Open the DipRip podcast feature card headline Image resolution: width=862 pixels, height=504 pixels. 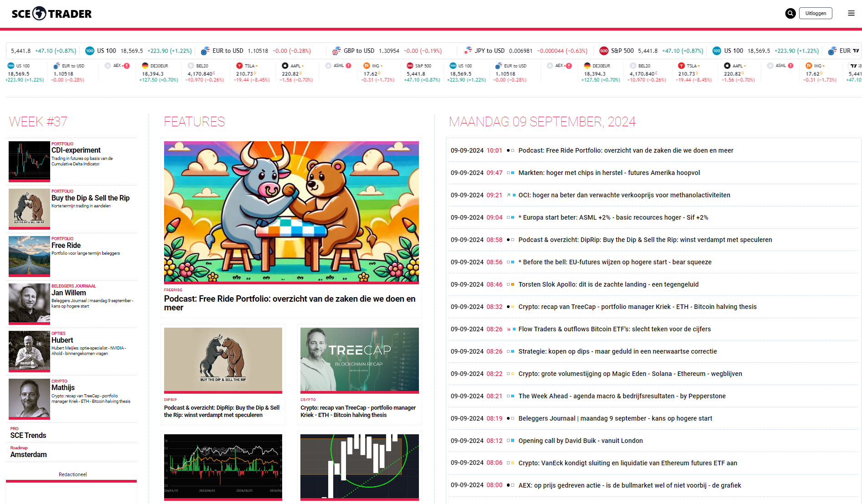pos(222,411)
